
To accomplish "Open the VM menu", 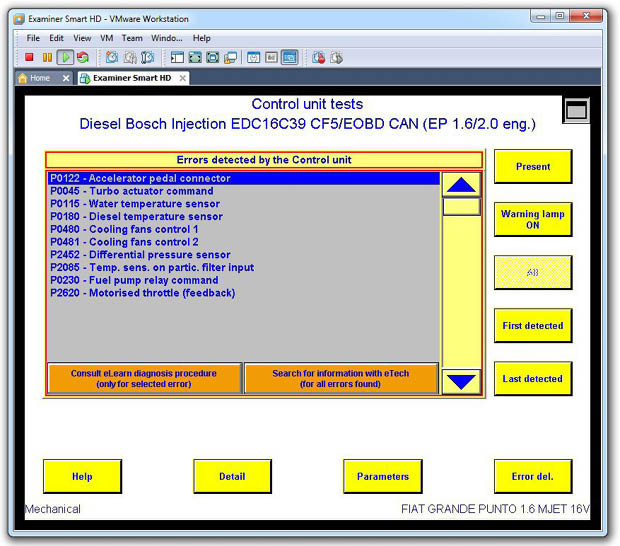I will point(107,38).
